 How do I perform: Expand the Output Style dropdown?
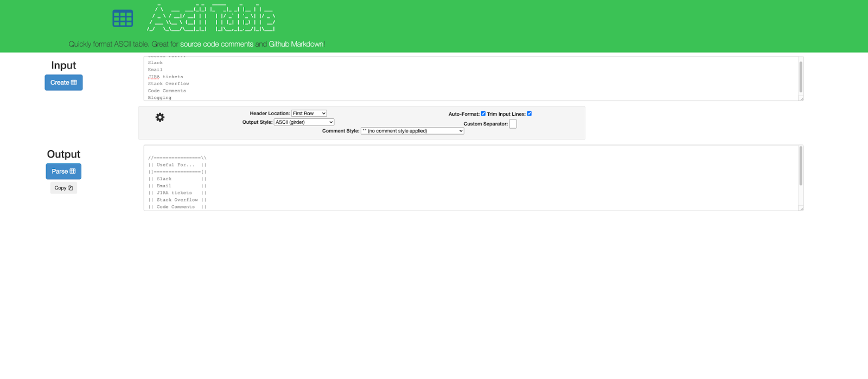click(304, 122)
